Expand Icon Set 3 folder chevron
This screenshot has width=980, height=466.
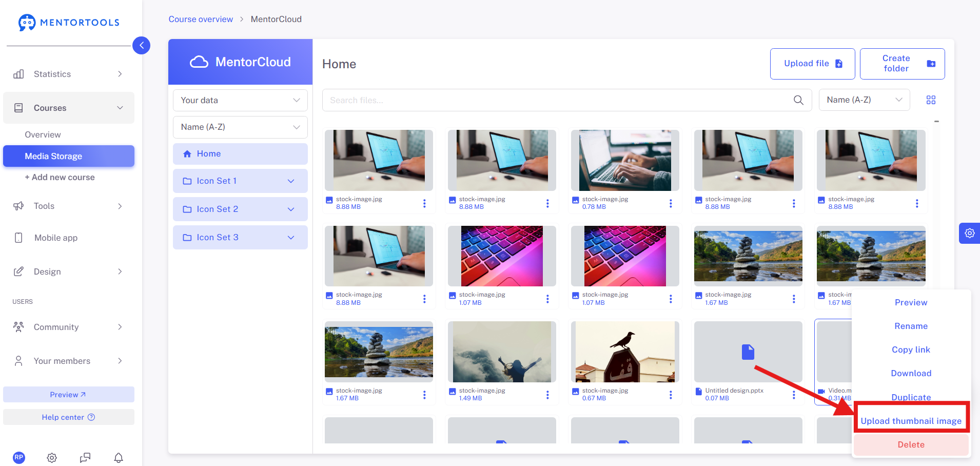pyautogui.click(x=291, y=238)
